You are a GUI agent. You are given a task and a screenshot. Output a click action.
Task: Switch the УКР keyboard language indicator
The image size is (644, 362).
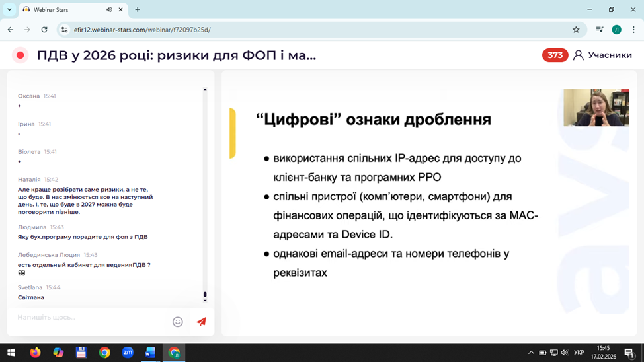tap(579, 353)
